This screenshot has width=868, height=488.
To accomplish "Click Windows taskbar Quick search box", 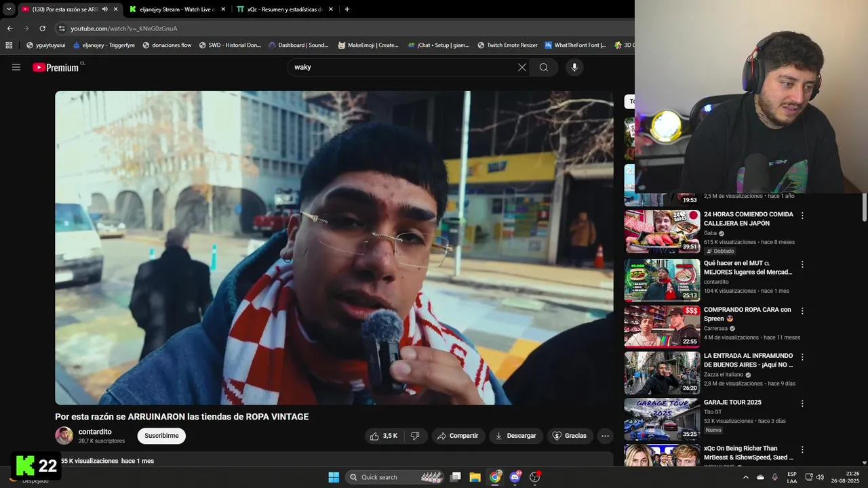I will [395, 477].
